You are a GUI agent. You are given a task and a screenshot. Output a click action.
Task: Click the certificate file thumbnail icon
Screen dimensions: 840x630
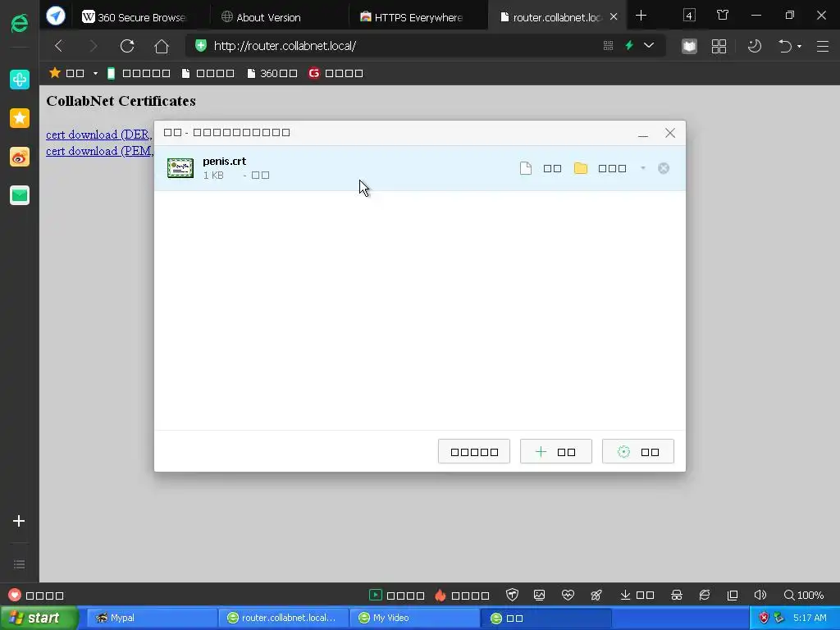(180, 168)
